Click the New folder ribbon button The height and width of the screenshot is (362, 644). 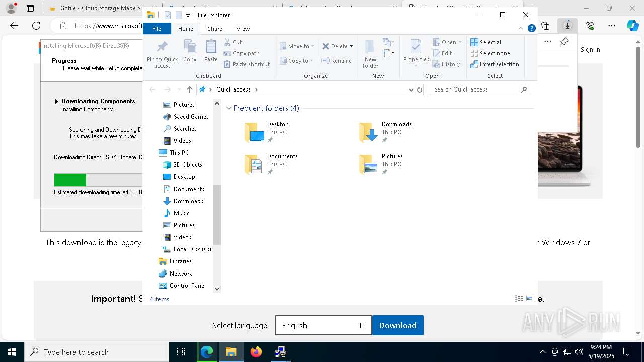(x=370, y=54)
